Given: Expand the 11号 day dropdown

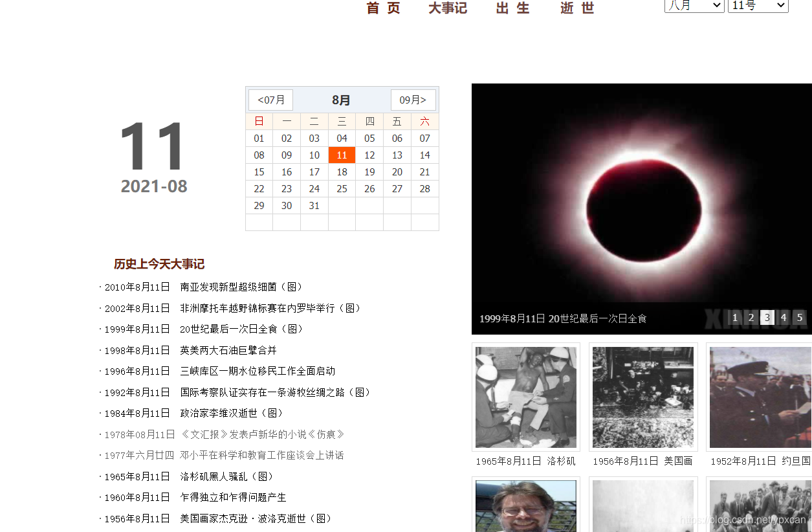Looking at the screenshot, I should click(x=758, y=5).
